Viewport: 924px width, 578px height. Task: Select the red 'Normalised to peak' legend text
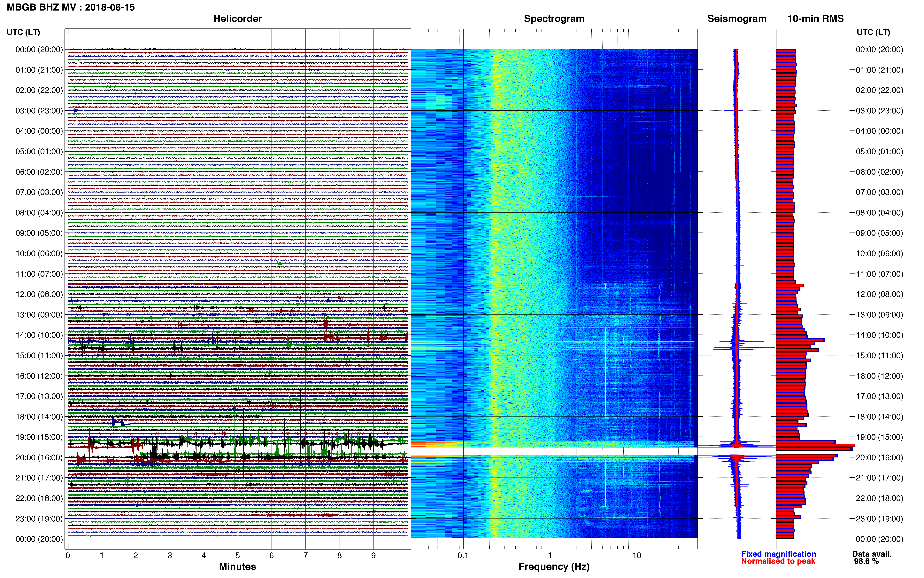tap(778, 561)
